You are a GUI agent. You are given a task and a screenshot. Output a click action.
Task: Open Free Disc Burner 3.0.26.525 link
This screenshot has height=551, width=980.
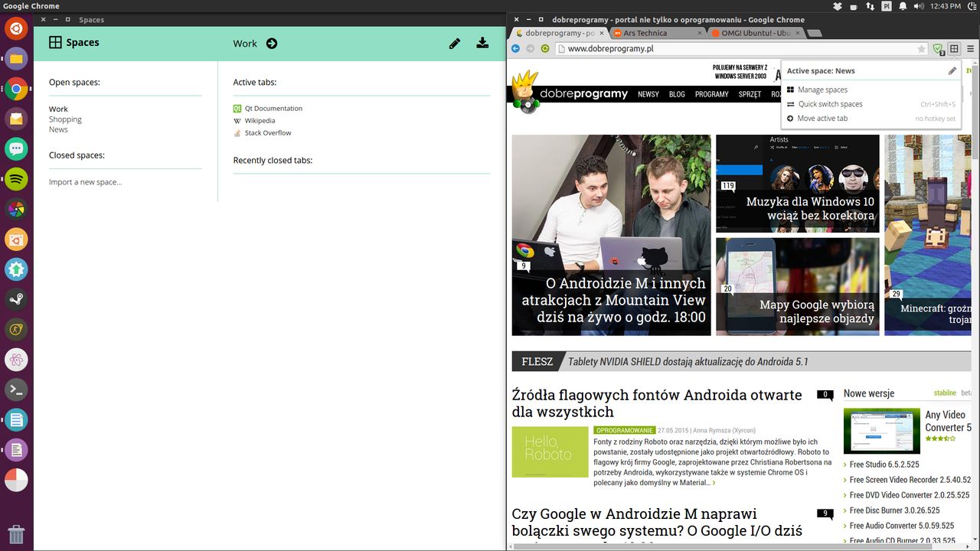(x=894, y=510)
